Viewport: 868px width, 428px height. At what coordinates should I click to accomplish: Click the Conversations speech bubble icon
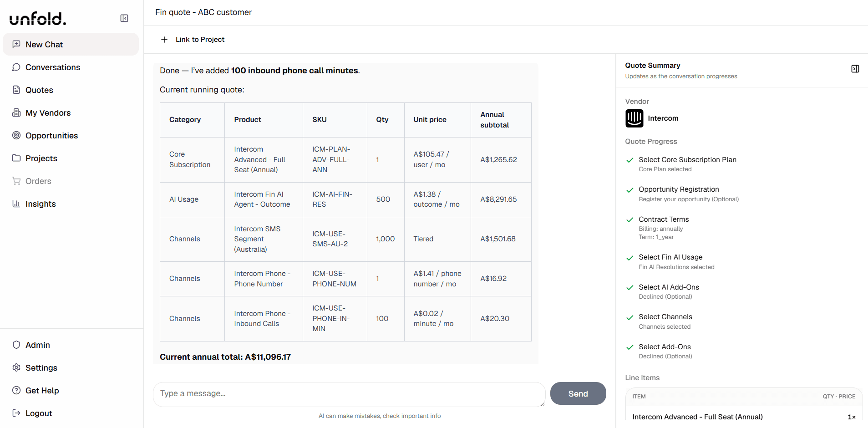pos(16,67)
